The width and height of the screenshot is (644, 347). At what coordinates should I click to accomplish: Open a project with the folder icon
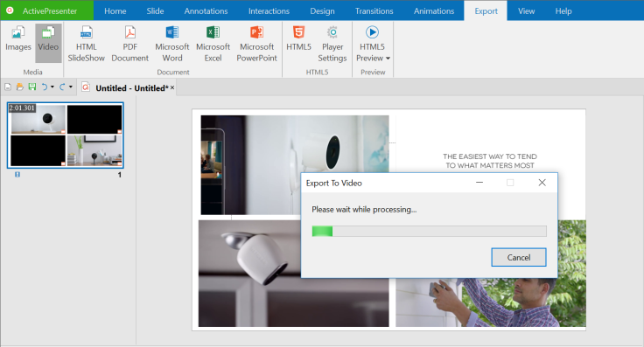click(x=20, y=87)
